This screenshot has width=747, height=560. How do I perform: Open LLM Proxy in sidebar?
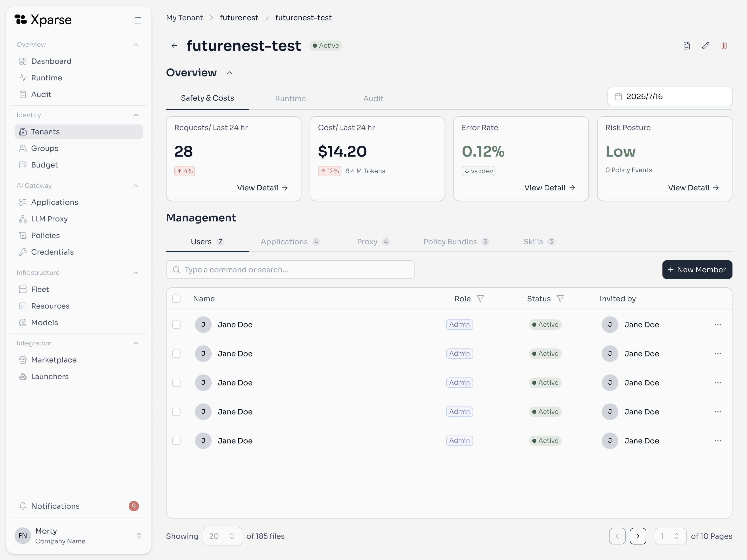pyautogui.click(x=79, y=219)
